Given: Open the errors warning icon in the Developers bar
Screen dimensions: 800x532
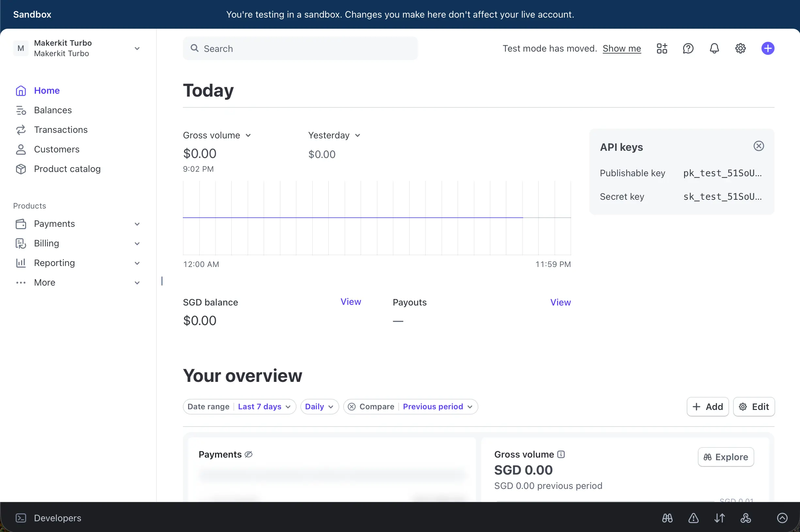Looking at the screenshot, I should pos(693,518).
